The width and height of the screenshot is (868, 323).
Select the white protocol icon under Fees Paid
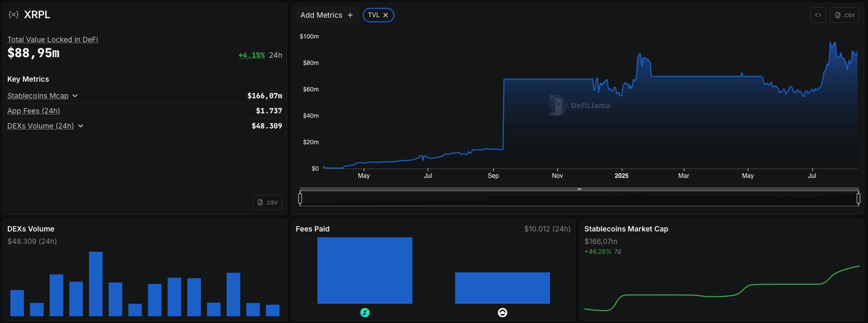[502, 313]
